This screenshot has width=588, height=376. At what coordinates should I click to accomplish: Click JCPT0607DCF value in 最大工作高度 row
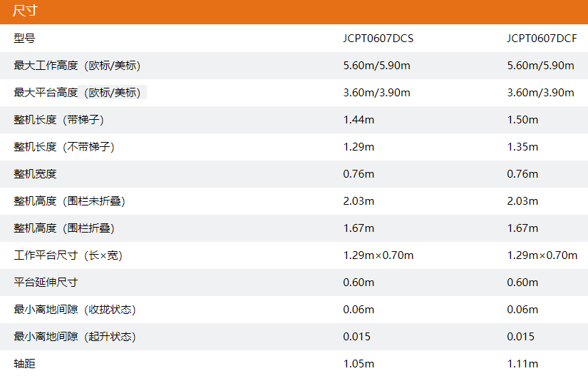[540, 66]
